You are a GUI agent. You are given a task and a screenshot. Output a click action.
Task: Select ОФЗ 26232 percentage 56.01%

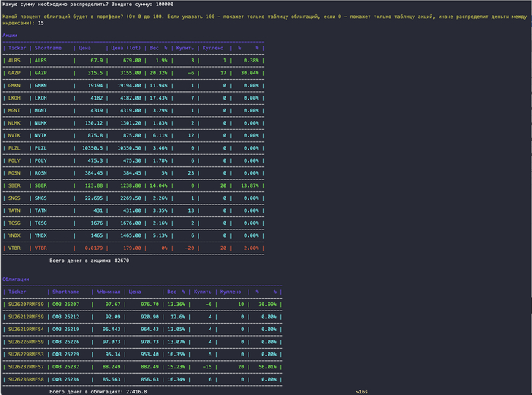[x=268, y=367]
